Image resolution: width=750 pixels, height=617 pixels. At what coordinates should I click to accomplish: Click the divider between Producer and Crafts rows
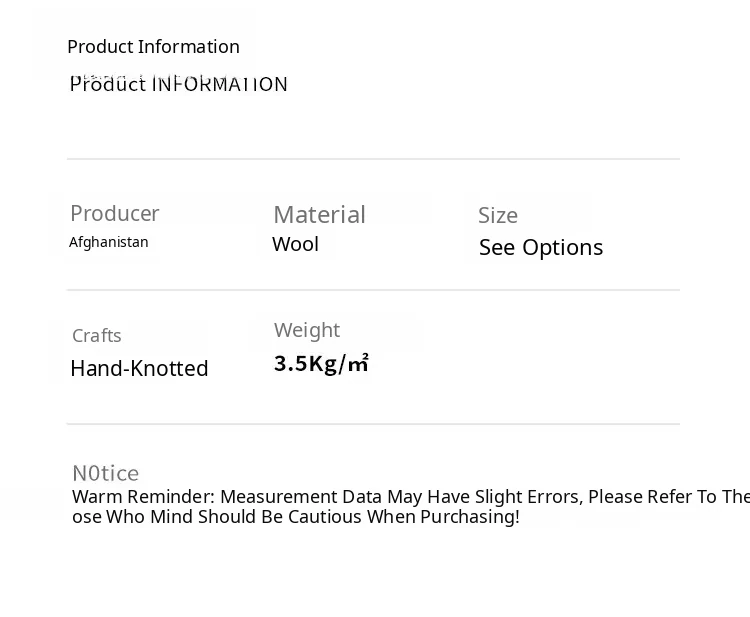[373, 290]
